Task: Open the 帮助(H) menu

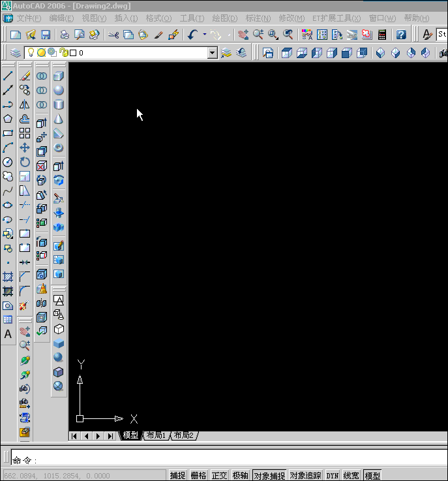Action: point(417,18)
